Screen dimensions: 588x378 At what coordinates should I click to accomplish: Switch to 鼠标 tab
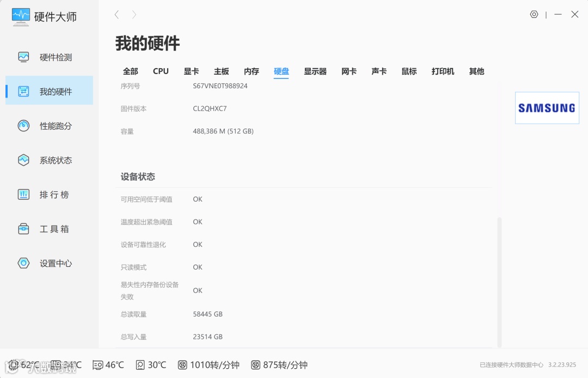pyautogui.click(x=409, y=71)
